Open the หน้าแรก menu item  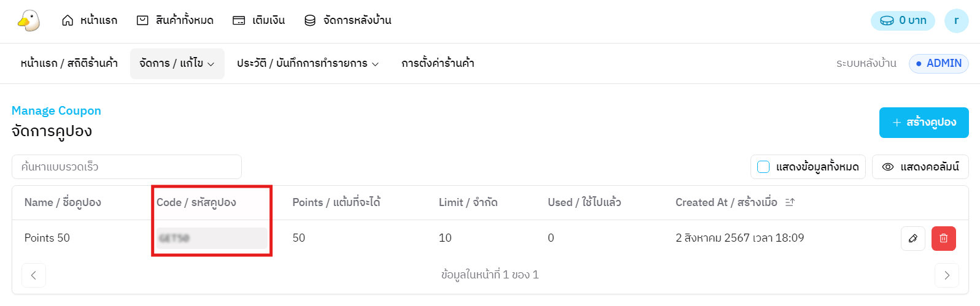pos(90,21)
